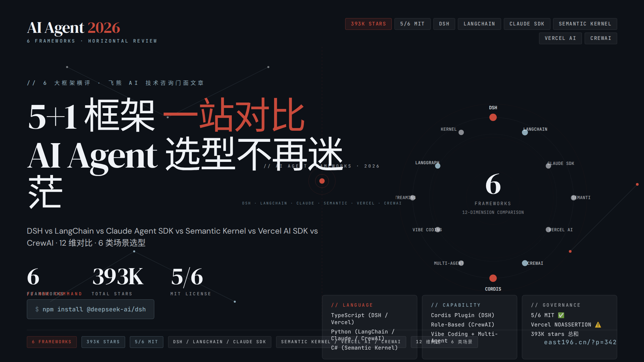Click the LANGCHAIN node on orbit
Viewport: 644px width, 362px height.
point(525,132)
